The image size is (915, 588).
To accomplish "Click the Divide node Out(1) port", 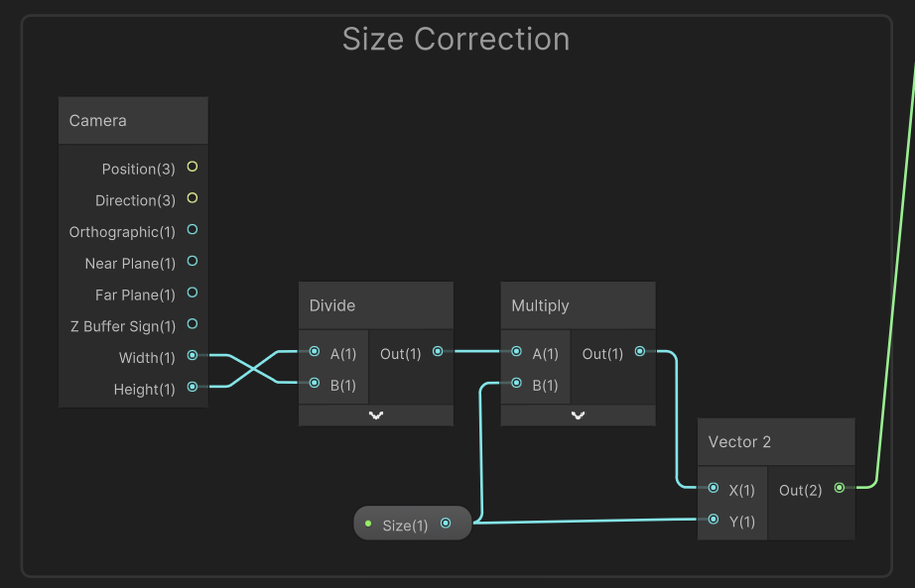I will [438, 352].
